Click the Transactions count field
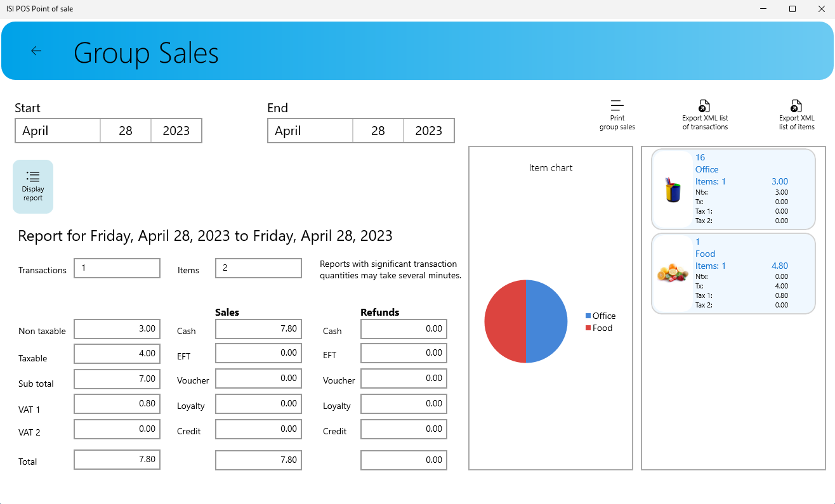Image resolution: width=835 pixels, height=504 pixels. coord(117,268)
